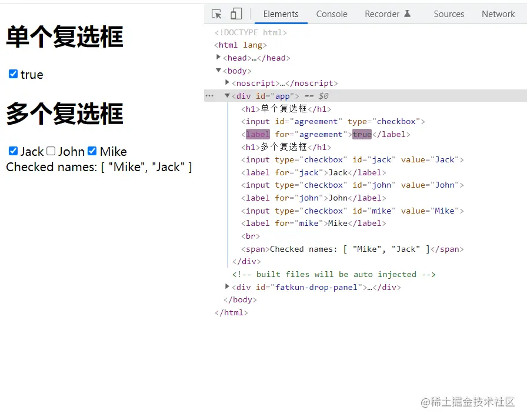This screenshot has width=527, height=420.
Task: Select the input id john line
Action: click(x=352, y=185)
